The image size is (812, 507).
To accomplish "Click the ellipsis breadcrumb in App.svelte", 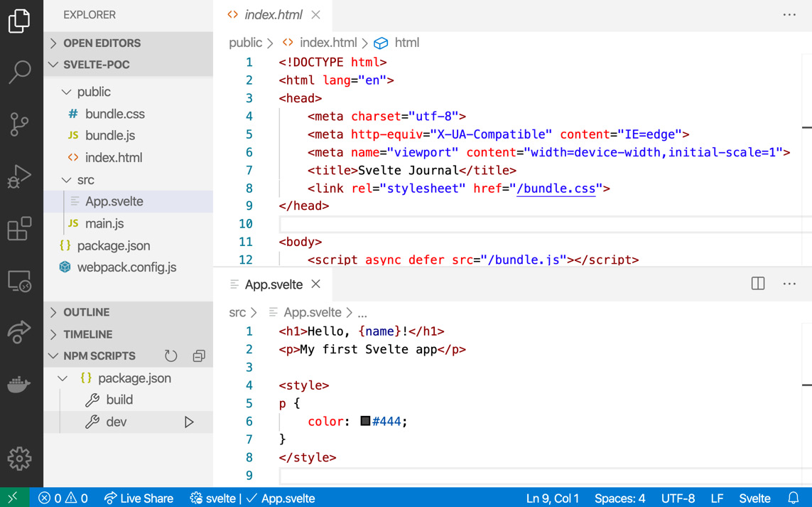I will 362,313.
